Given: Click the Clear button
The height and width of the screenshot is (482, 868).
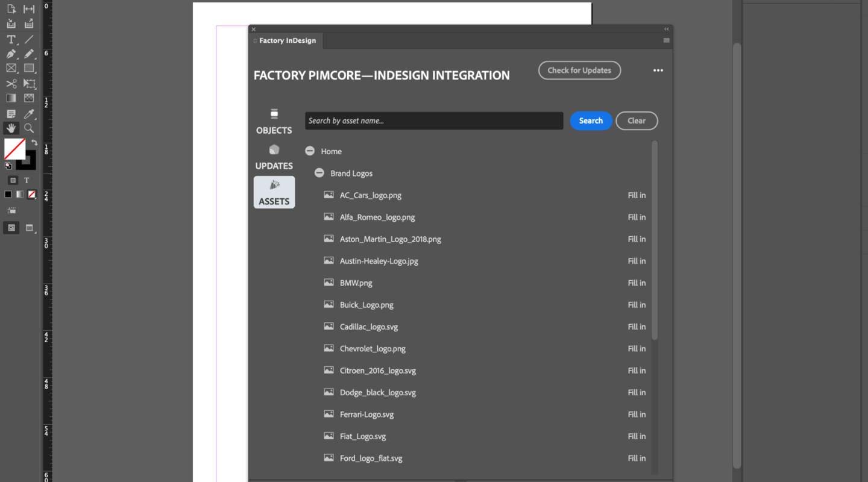Looking at the screenshot, I should [x=637, y=120].
